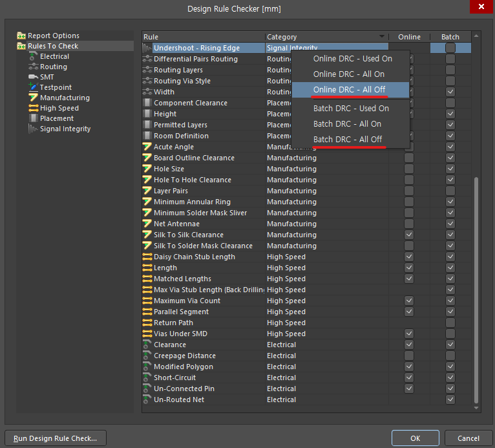Click the Signal Integrity category icon in tree

(x=33, y=129)
